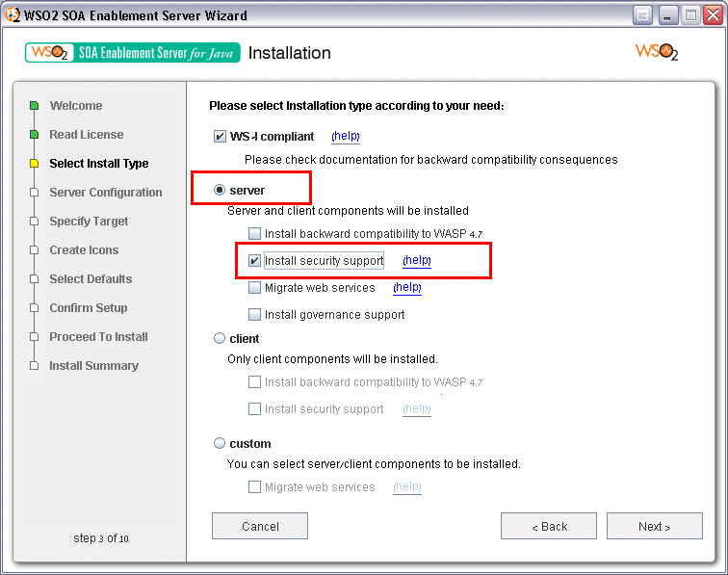Choose the server installation radio button
Screen dimensions: 728x575
point(220,190)
